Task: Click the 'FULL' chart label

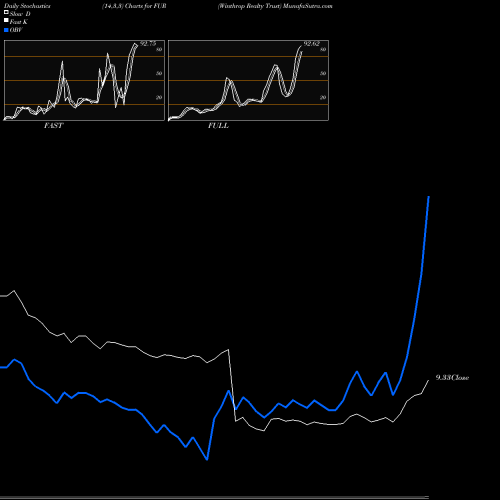Action: tap(218, 126)
